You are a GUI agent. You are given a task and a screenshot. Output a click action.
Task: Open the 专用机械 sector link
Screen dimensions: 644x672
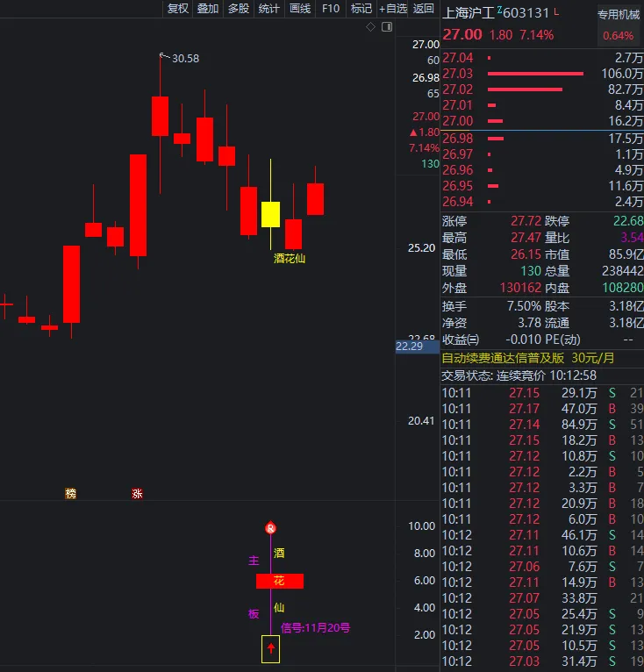tap(619, 14)
